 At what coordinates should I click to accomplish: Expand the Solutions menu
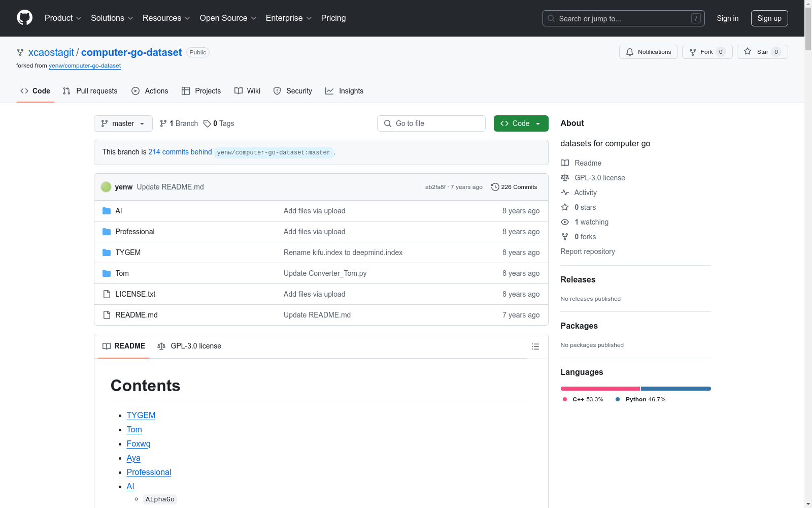click(x=112, y=18)
